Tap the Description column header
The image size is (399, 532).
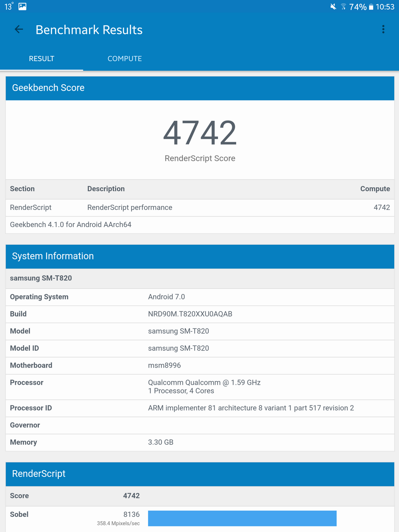click(x=106, y=189)
